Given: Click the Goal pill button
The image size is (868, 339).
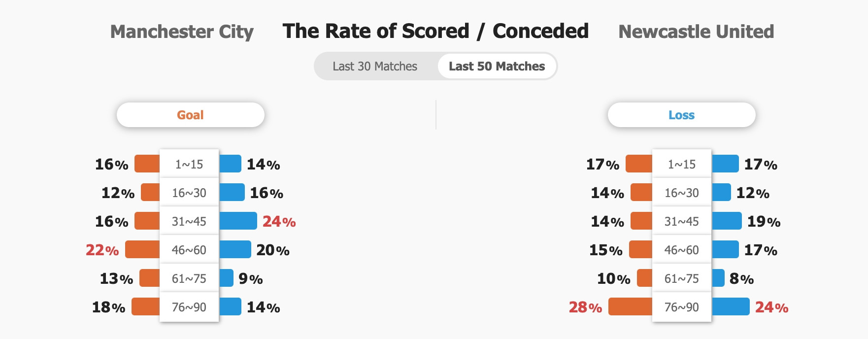Looking at the screenshot, I should coord(190,115).
